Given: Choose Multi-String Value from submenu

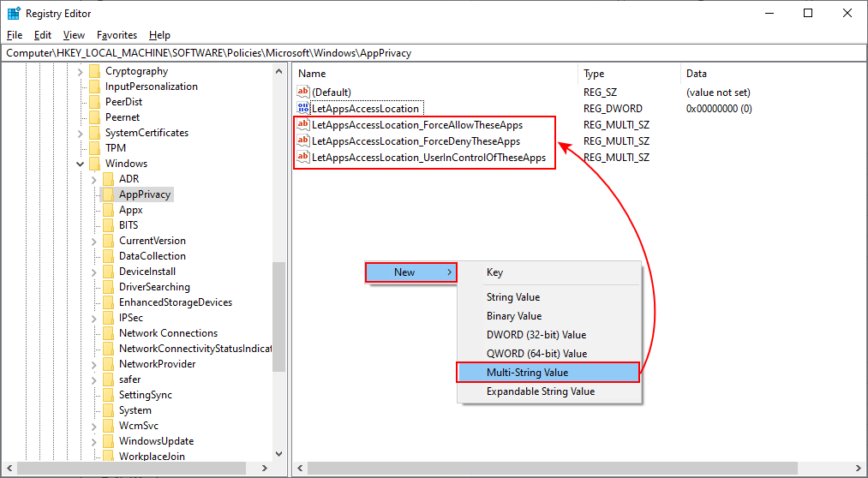Looking at the screenshot, I should (x=548, y=373).
